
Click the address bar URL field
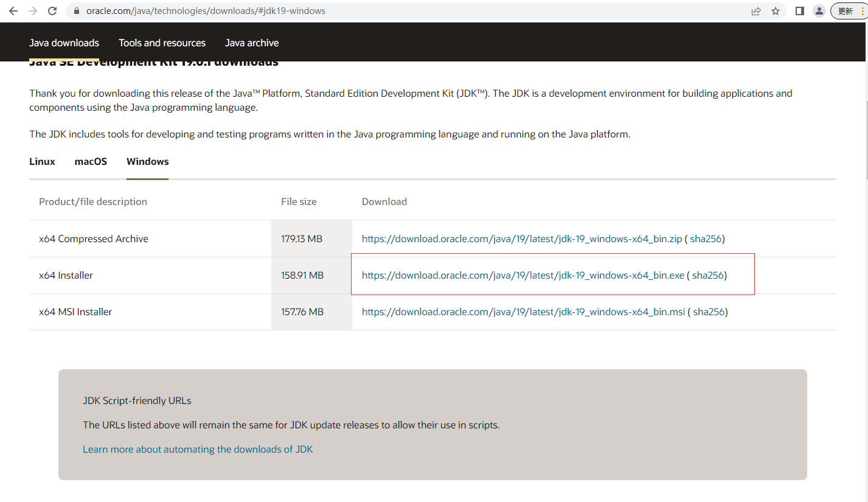[x=365, y=11]
